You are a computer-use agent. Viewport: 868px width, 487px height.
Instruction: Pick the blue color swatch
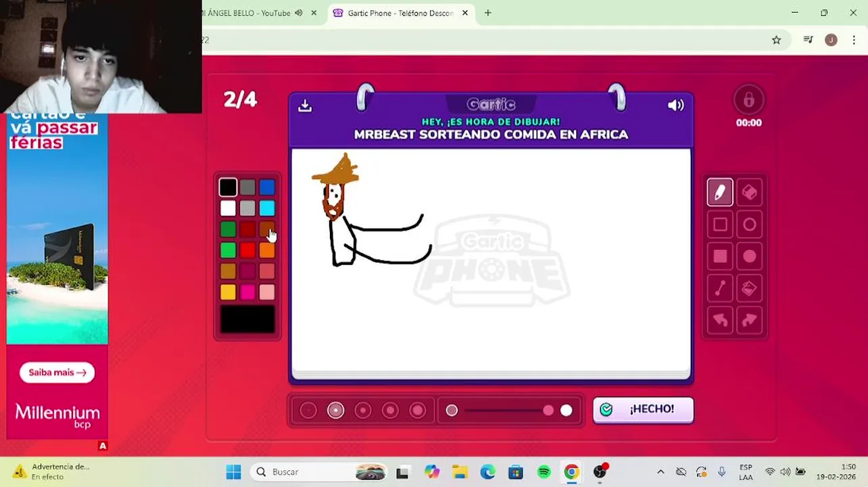(267, 187)
